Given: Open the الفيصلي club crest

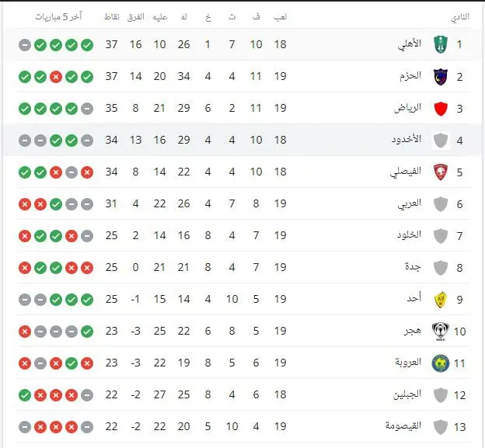Looking at the screenshot, I should [x=441, y=172].
